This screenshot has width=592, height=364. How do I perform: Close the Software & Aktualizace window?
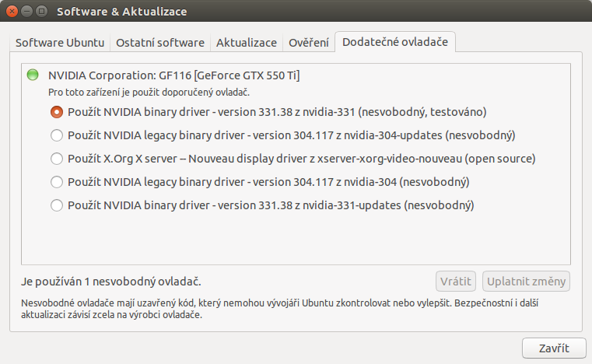13,12
